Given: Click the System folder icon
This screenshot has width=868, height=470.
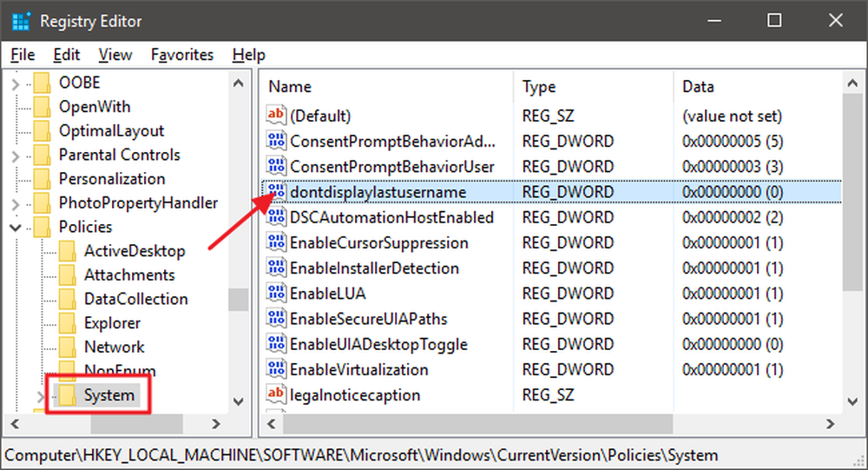Looking at the screenshot, I should (x=67, y=395).
